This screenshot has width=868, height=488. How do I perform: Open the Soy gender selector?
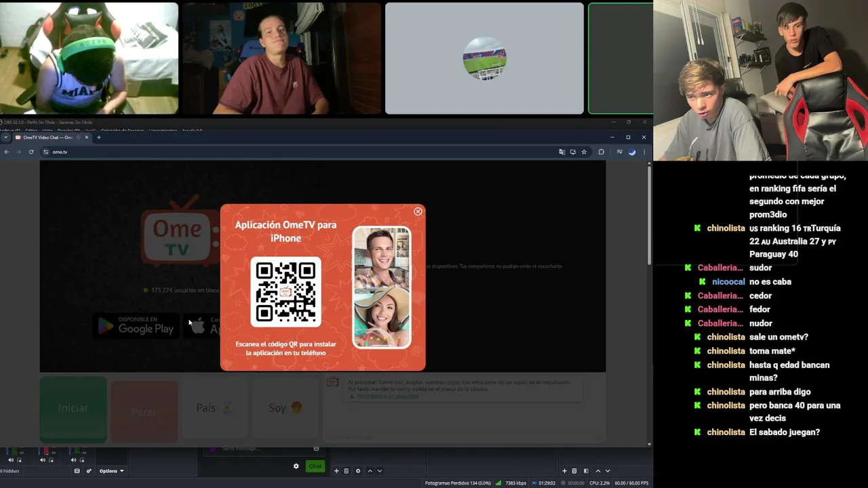coord(285,409)
